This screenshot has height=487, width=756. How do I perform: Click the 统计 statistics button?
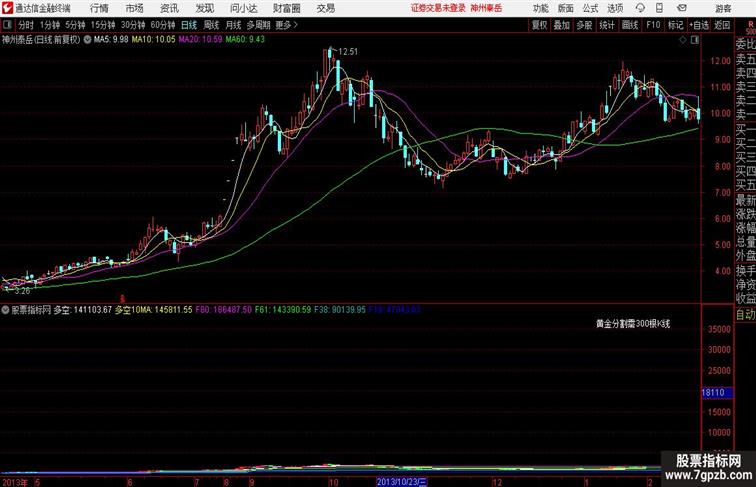[x=607, y=25]
